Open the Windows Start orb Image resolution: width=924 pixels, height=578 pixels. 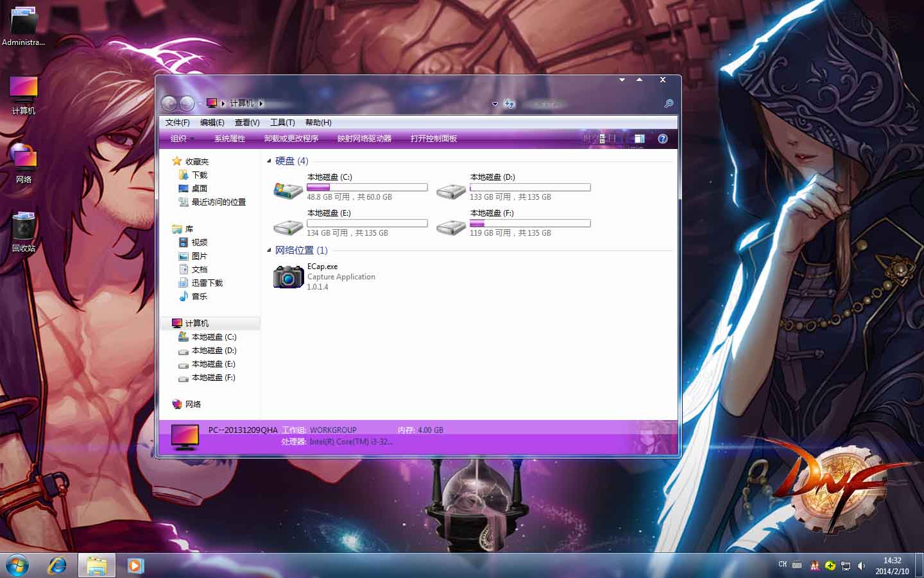[17, 565]
